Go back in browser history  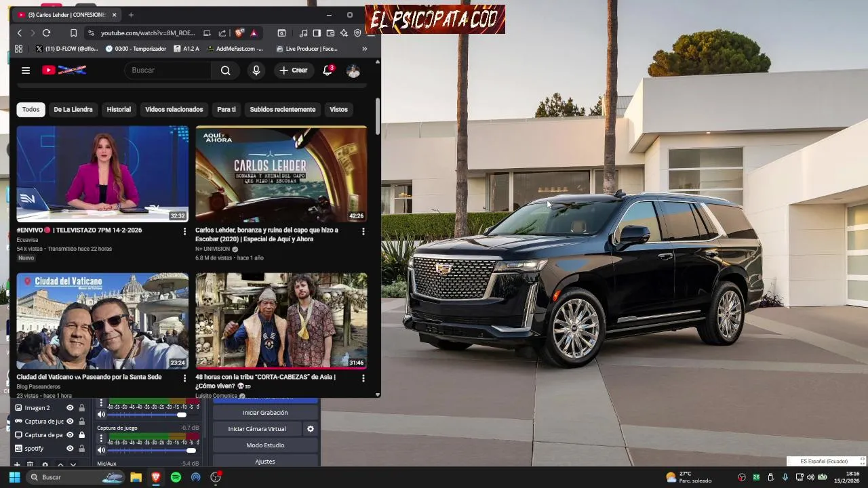click(x=20, y=33)
